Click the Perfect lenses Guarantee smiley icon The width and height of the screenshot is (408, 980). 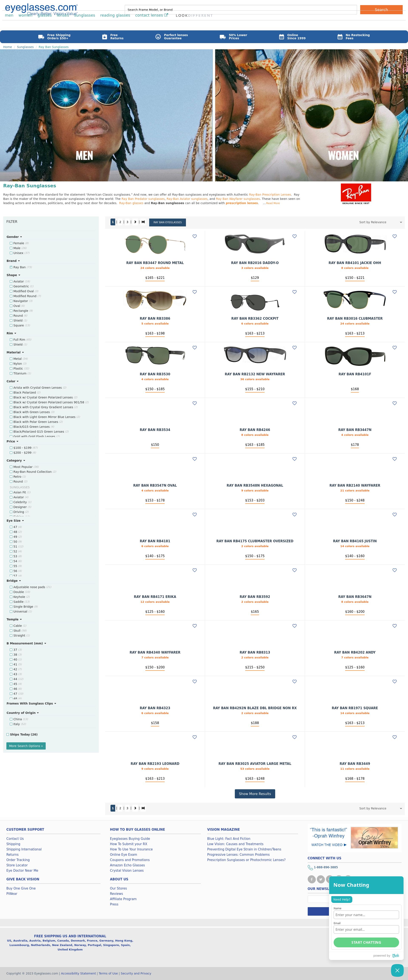pos(158,37)
